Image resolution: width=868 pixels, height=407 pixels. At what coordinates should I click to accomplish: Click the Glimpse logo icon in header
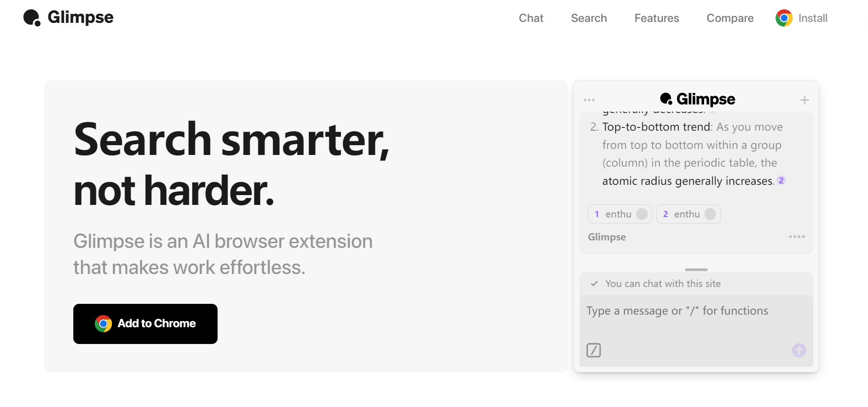32,18
